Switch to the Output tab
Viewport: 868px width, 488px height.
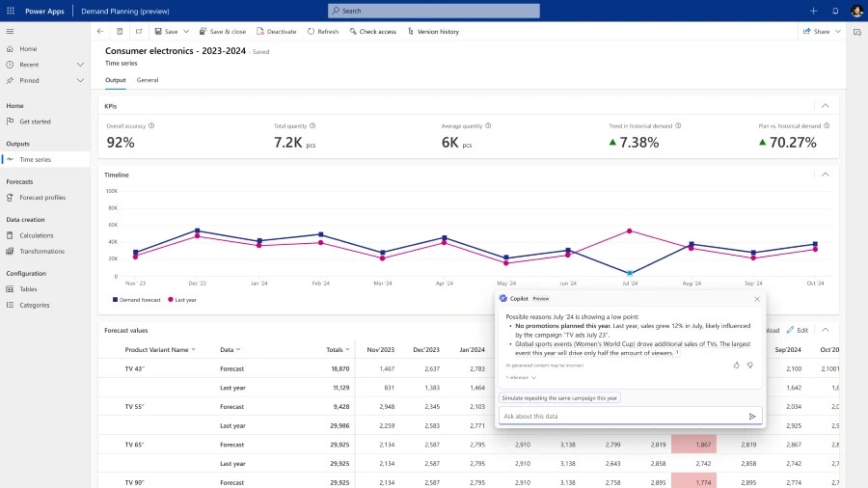click(x=115, y=80)
